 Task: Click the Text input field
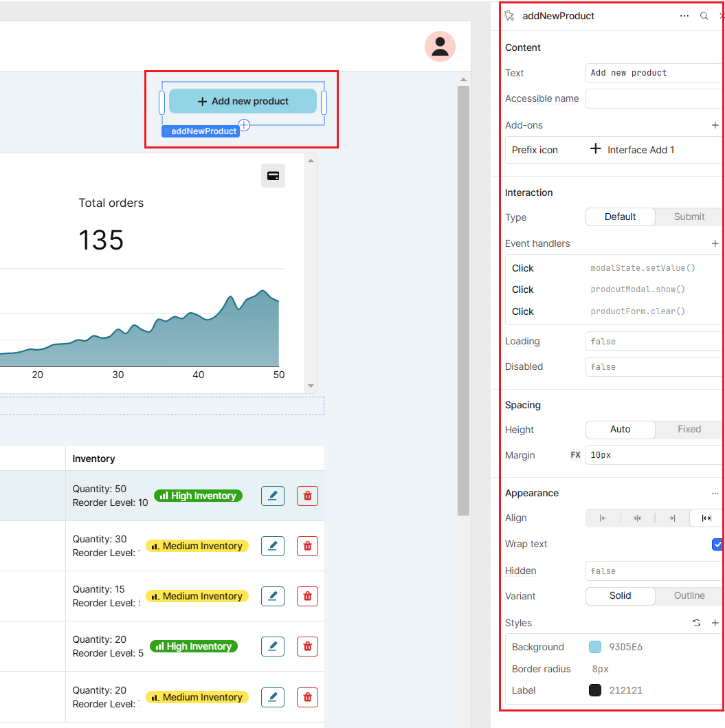click(x=654, y=73)
